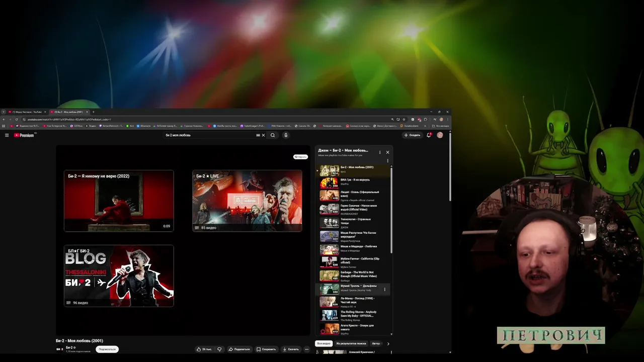Open the OZON.ru bookmark
This screenshot has width=644, height=362.
coord(76,126)
